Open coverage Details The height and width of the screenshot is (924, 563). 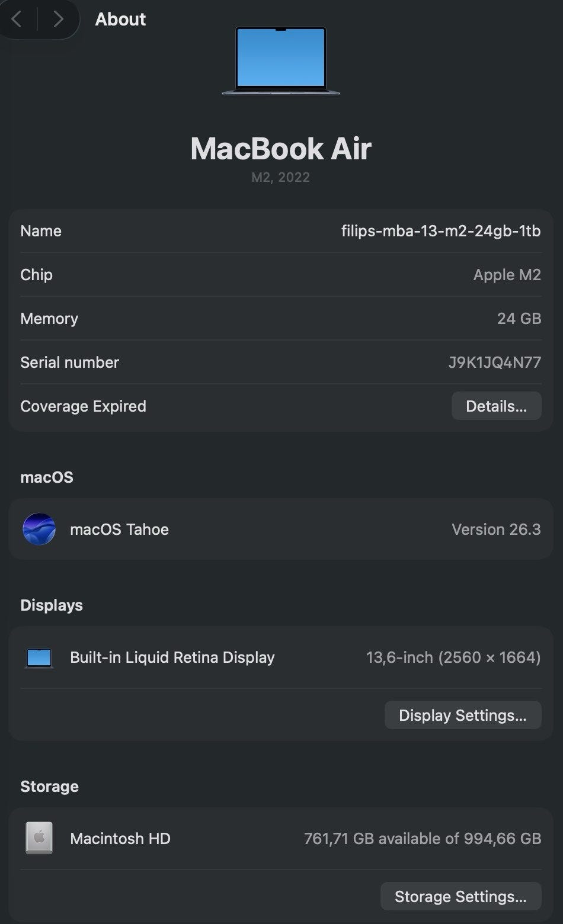(x=496, y=406)
